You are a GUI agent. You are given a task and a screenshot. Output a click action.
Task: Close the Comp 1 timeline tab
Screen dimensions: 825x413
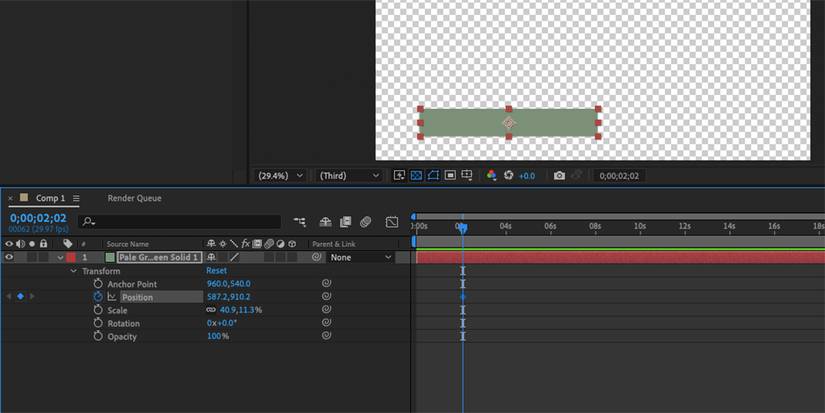pos(10,198)
